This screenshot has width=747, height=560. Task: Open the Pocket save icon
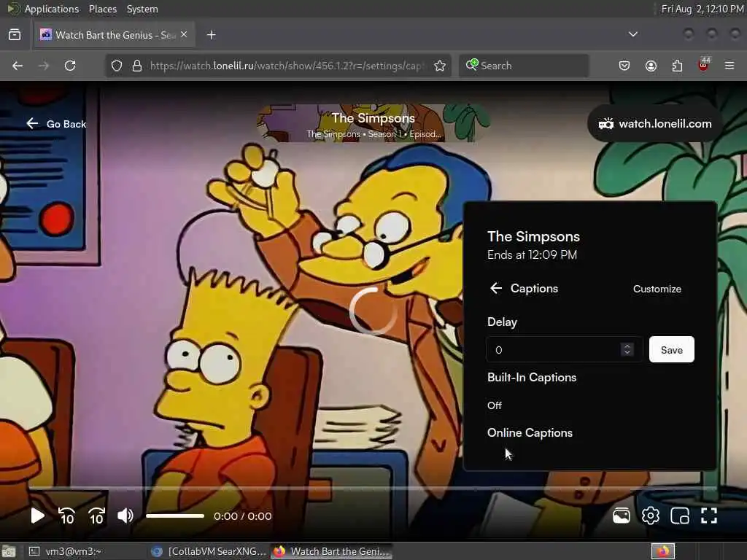(x=624, y=66)
